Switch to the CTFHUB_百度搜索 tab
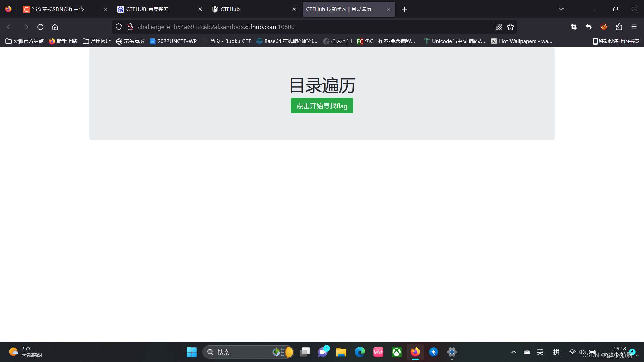This screenshot has height=362, width=644. tap(147, 9)
